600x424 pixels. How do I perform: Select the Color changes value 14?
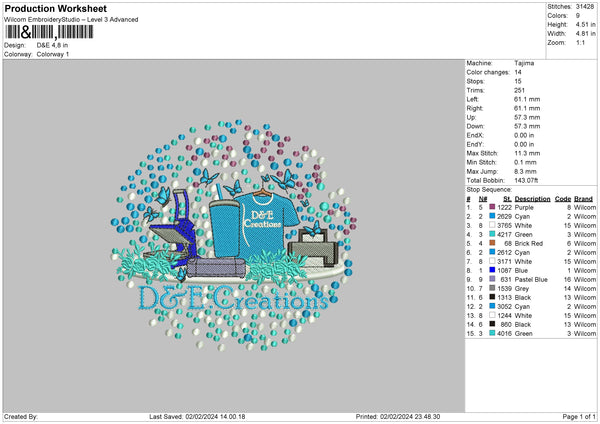[518, 72]
